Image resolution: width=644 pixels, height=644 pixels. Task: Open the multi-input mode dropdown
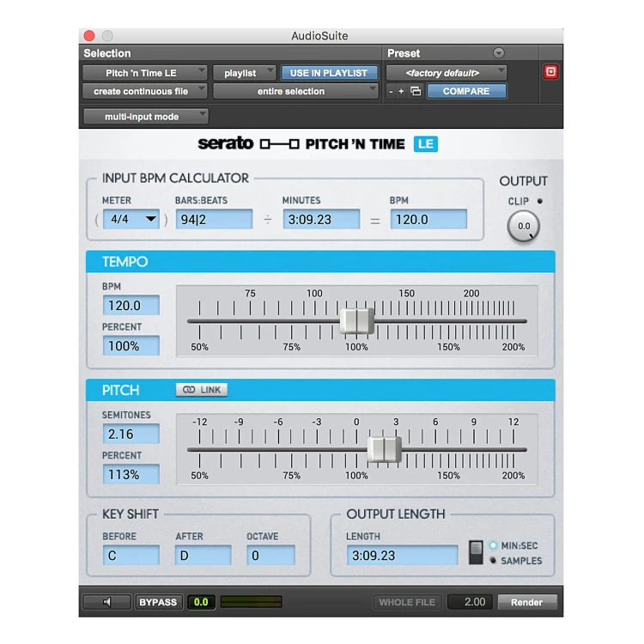[145, 117]
